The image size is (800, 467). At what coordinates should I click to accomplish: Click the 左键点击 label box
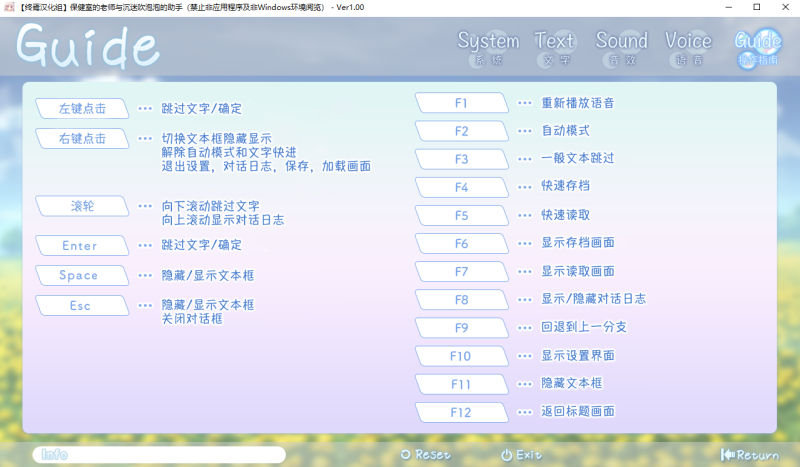click(81, 108)
